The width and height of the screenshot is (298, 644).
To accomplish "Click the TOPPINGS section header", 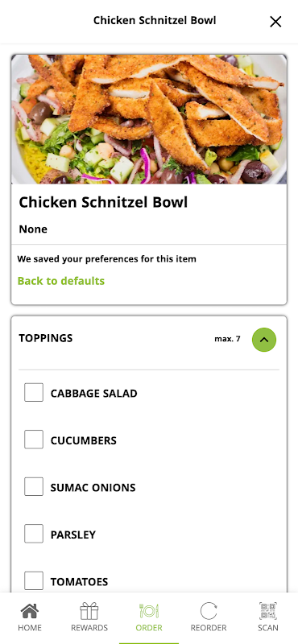I will point(46,338).
